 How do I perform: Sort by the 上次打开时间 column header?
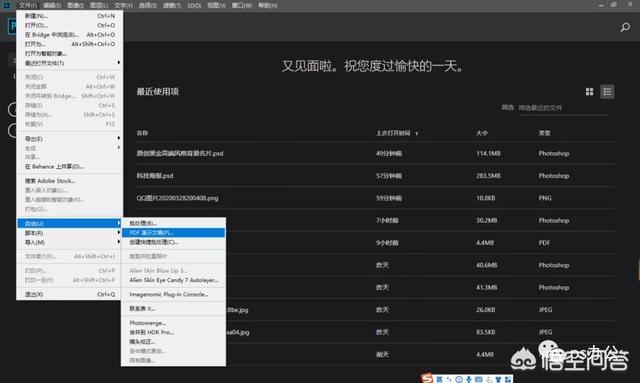click(393, 133)
